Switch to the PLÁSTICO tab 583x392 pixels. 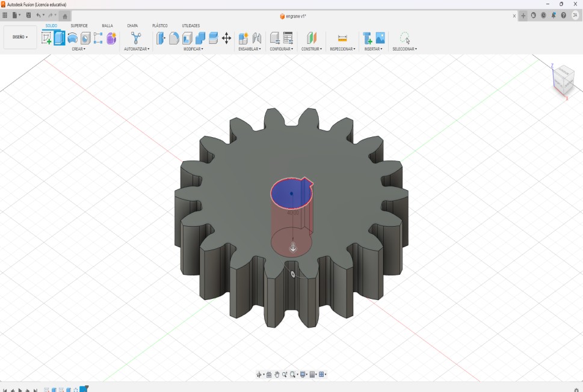pyautogui.click(x=160, y=26)
